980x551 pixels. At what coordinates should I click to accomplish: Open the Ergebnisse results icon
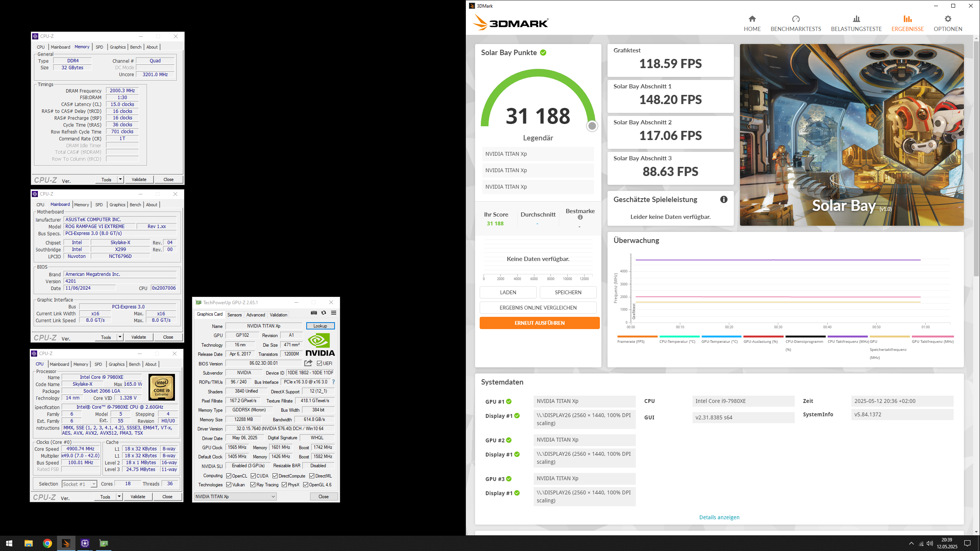click(907, 19)
